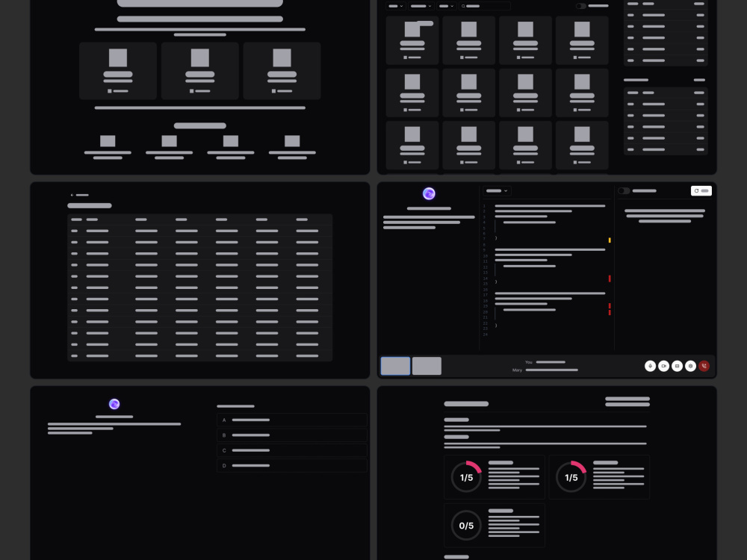
Task: Click the red error marker near line 14
Action: pos(610,279)
